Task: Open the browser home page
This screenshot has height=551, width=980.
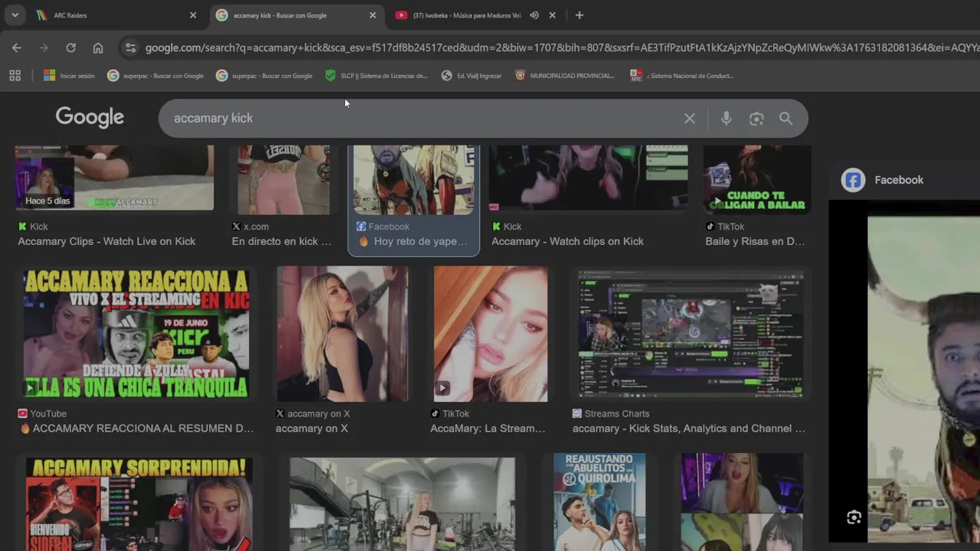Action: pos(98,47)
